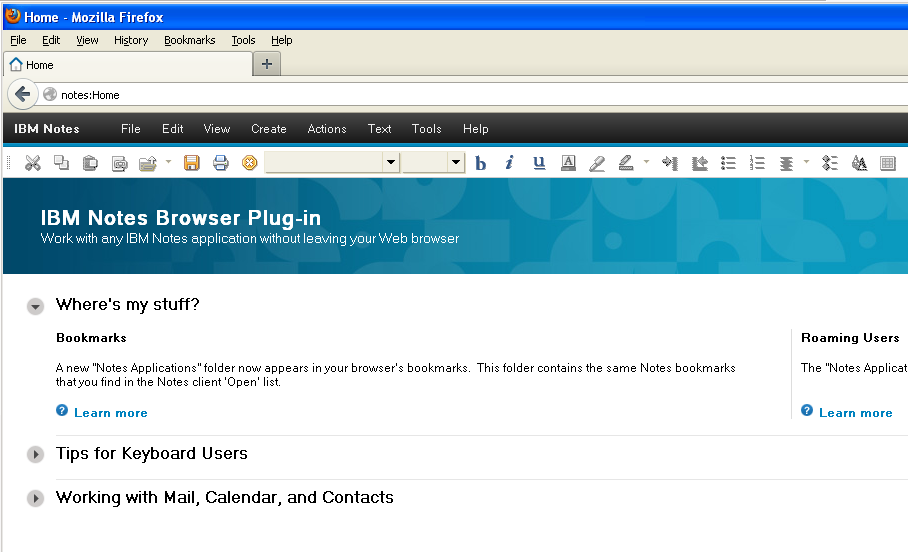Click the toolbar drag handle grip
This screenshot has height=552, width=908.
pyautogui.click(x=9, y=163)
